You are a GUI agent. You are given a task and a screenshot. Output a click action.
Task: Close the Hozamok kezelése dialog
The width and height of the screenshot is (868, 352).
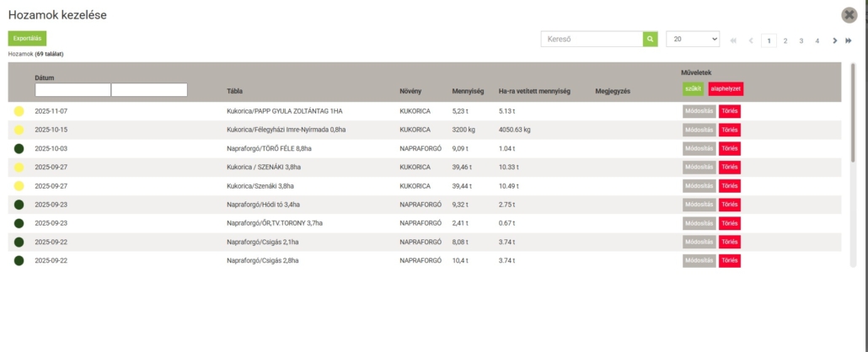point(849,15)
